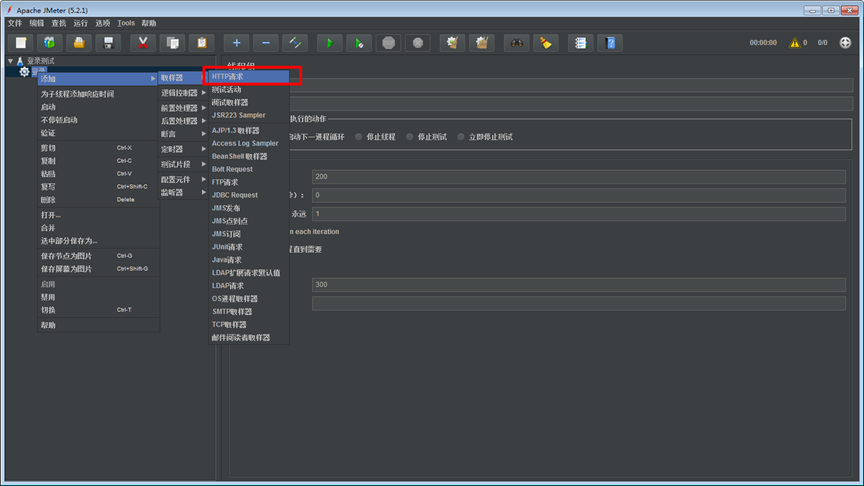Click the Search binoculars icon
The height and width of the screenshot is (486, 864).
pyautogui.click(x=516, y=42)
